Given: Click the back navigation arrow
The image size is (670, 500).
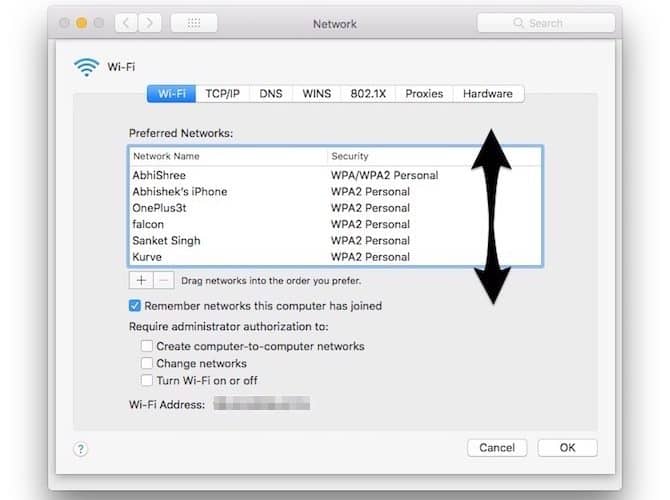Looking at the screenshot, I should coord(126,23).
